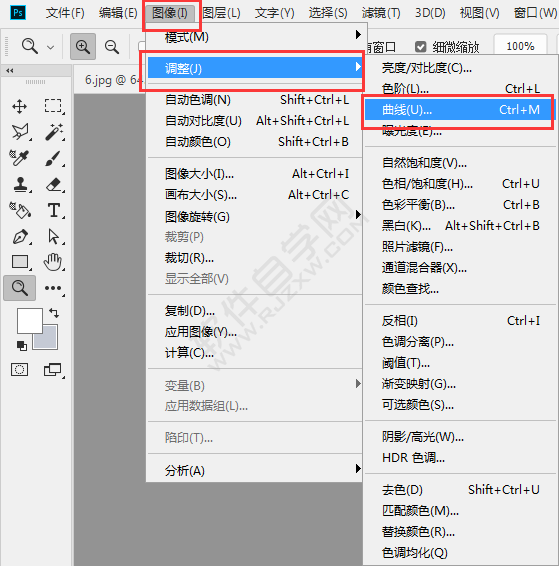Choose 自然饱和度(V) adjustment

460,163
